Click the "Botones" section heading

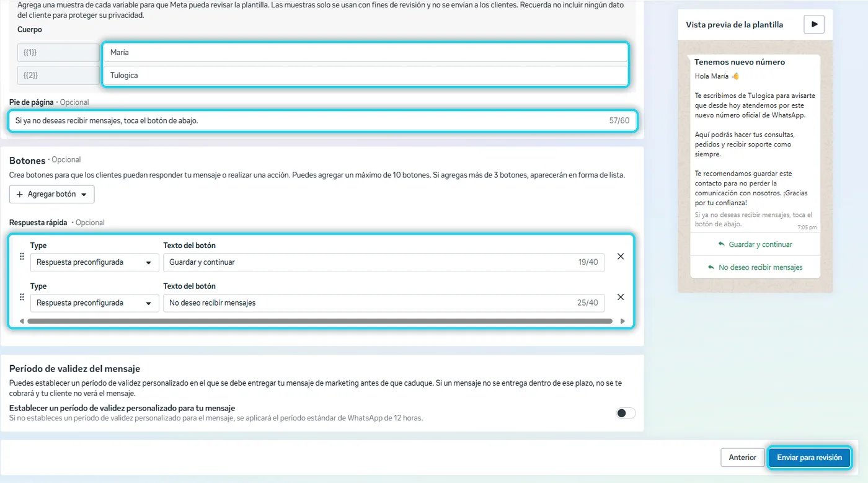point(27,161)
